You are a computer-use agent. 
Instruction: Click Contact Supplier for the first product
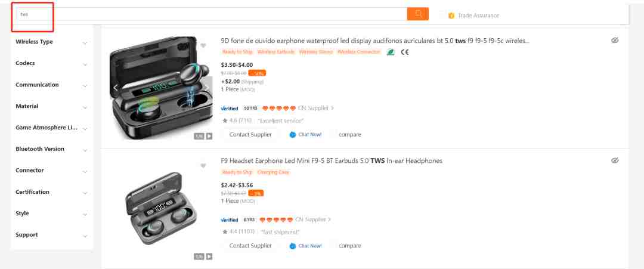pos(250,135)
